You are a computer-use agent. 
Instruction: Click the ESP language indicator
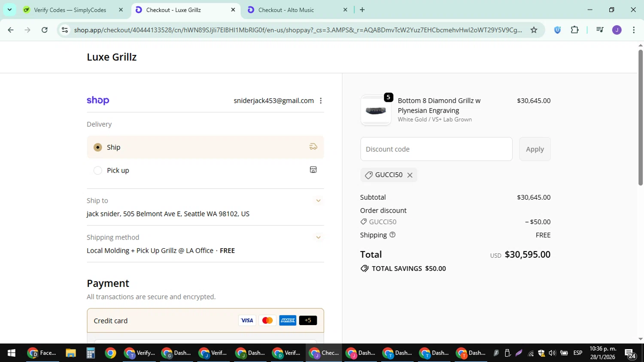[x=578, y=353]
